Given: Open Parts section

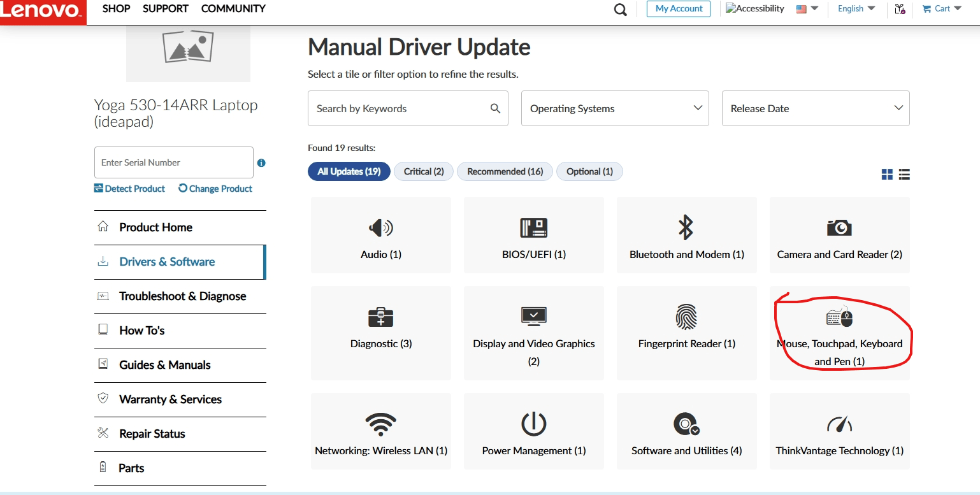Looking at the screenshot, I should pyautogui.click(x=180, y=468).
